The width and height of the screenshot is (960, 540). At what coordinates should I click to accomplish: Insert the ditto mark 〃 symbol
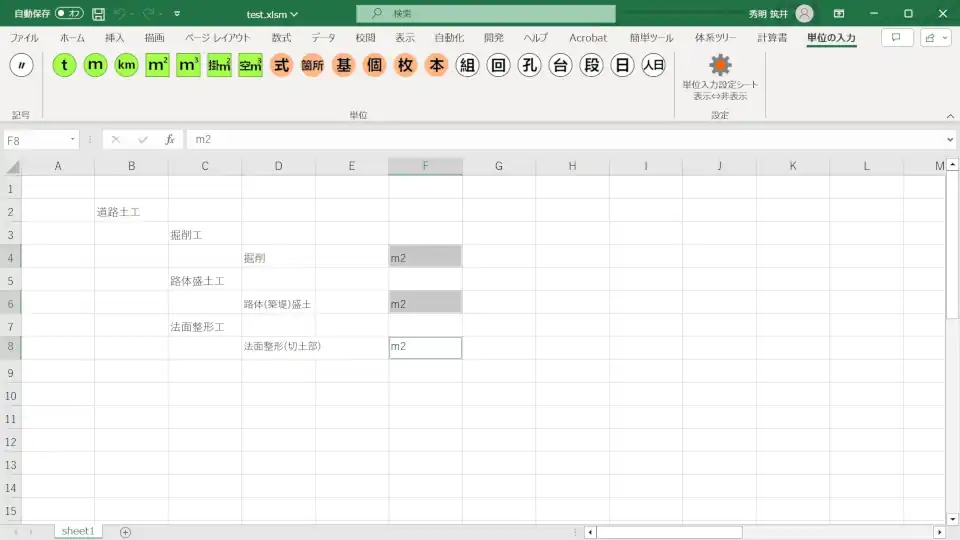coord(21,65)
